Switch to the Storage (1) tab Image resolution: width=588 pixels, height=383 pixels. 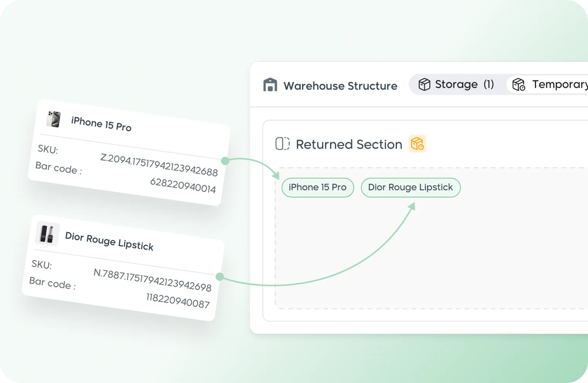[x=456, y=84]
